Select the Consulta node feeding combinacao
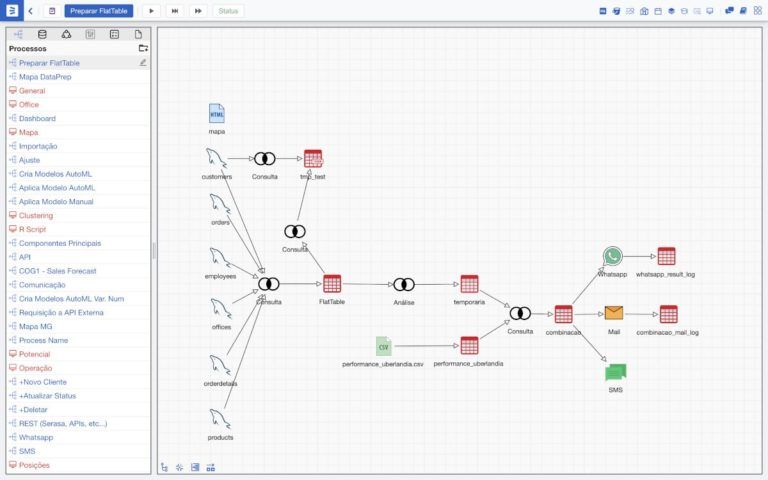 point(520,313)
